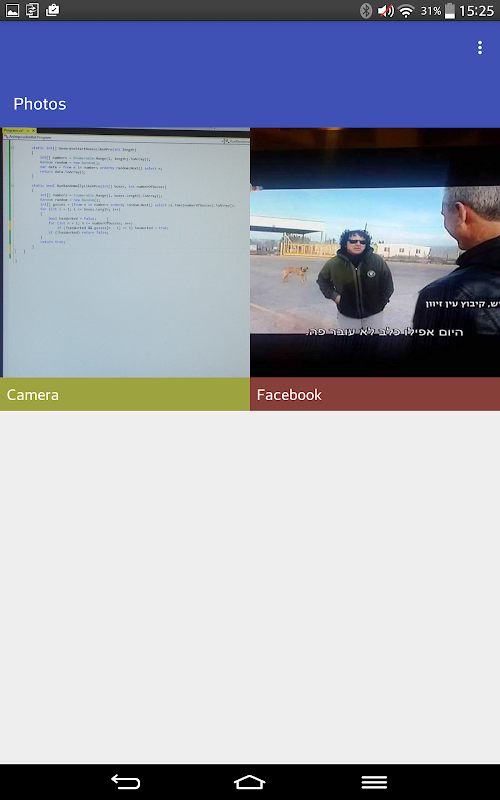Image resolution: width=500 pixels, height=800 pixels.
Task: Tap the gallery image notification icon
Action: coord(12,10)
